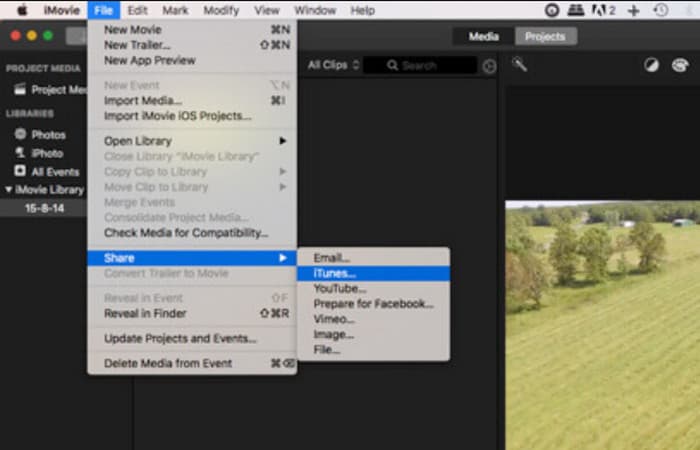Click the Adobe Creative Cloud menu bar icon
Screen dimensions: 700x450
pyautogui.click(x=603, y=10)
